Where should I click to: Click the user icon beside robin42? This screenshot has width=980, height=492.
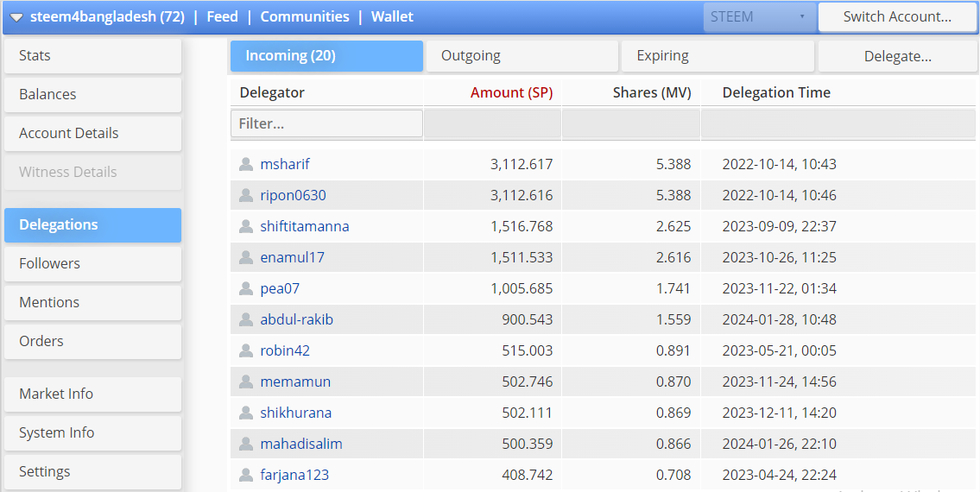pos(246,350)
